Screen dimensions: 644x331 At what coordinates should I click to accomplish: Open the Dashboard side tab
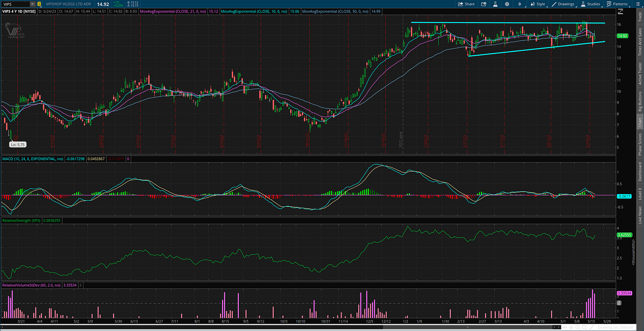pyautogui.click(x=640, y=171)
